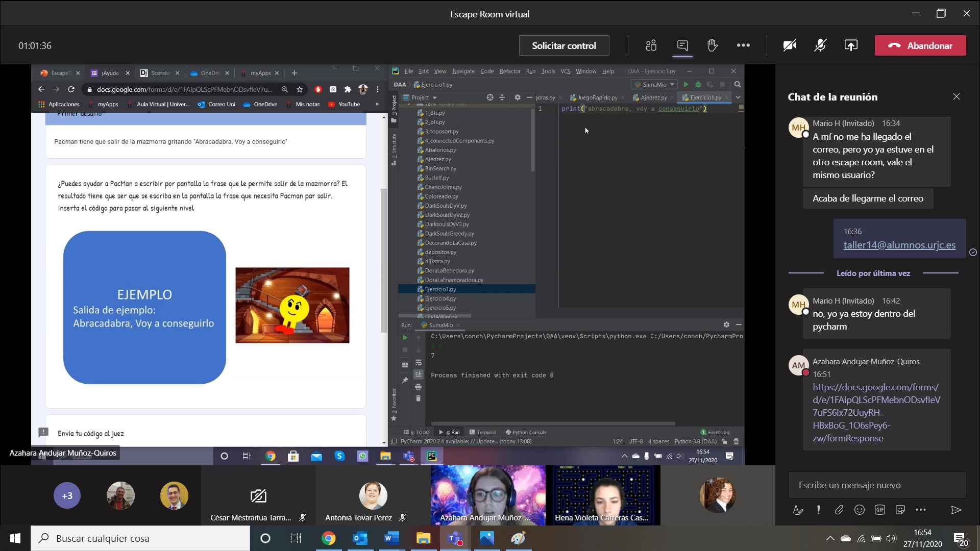Mark message as important
Image resolution: width=980 pixels, height=551 pixels.
coord(819,510)
